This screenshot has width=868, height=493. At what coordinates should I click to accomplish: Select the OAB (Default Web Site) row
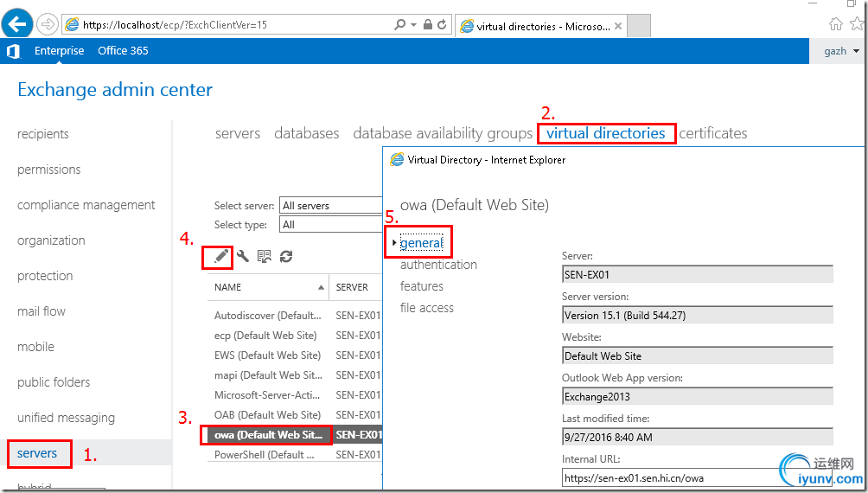(x=295, y=415)
